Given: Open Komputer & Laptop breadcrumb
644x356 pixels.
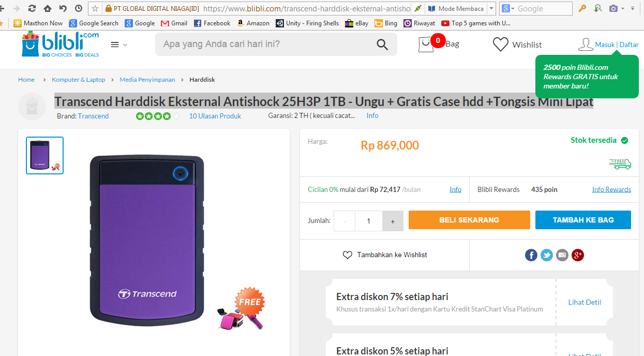Looking at the screenshot, I should tap(79, 80).
